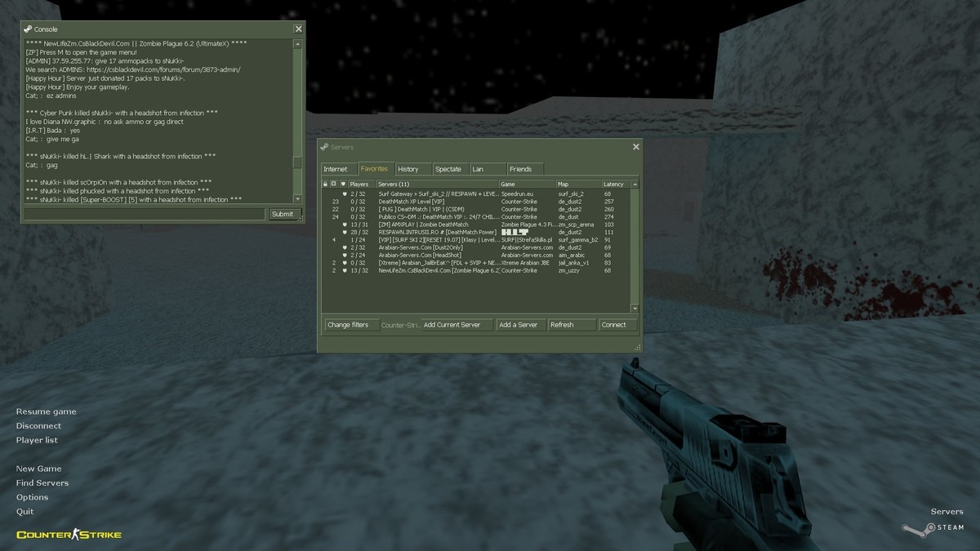980x551 pixels.
Task: Click the Counter-Strike logo in the main menu
Action: [69, 535]
